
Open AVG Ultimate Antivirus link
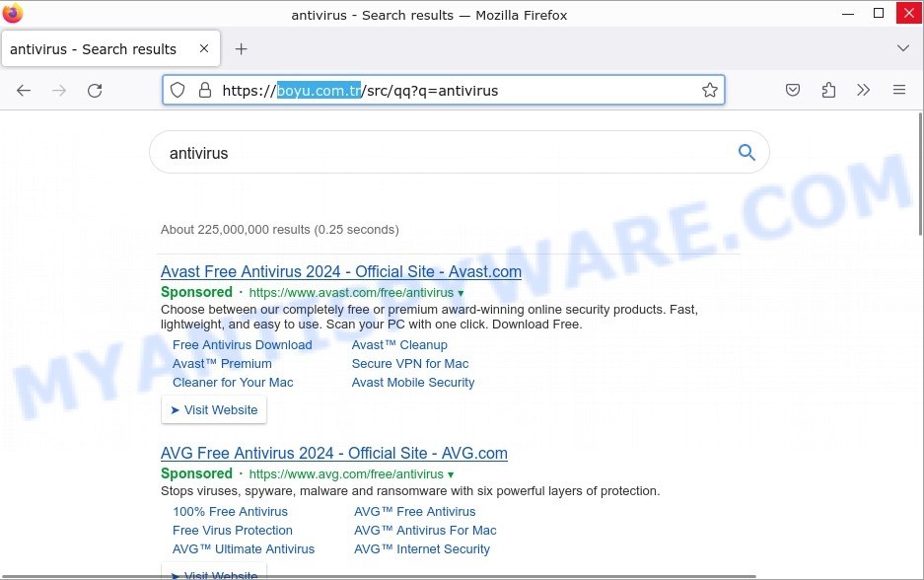tap(244, 549)
